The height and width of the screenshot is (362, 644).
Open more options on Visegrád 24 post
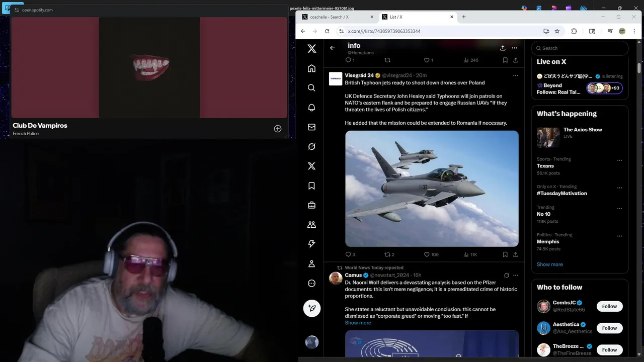click(515, 75)
